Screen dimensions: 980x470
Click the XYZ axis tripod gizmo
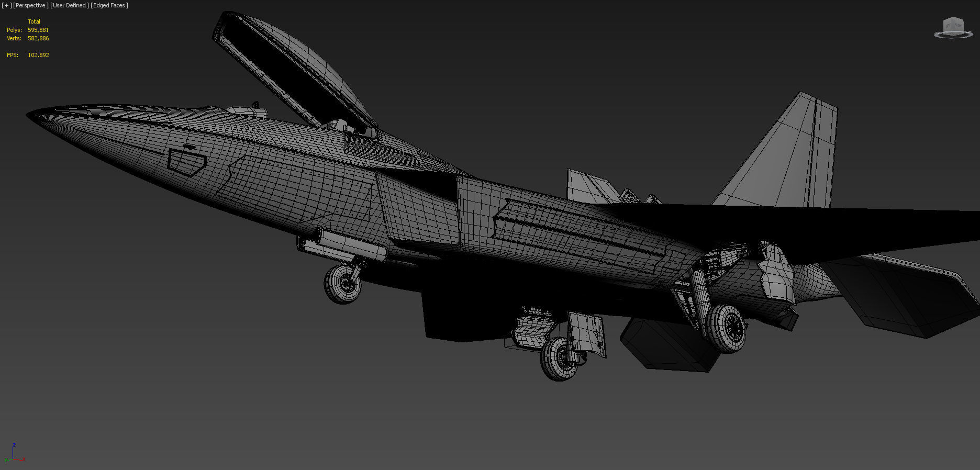(14, 453)
